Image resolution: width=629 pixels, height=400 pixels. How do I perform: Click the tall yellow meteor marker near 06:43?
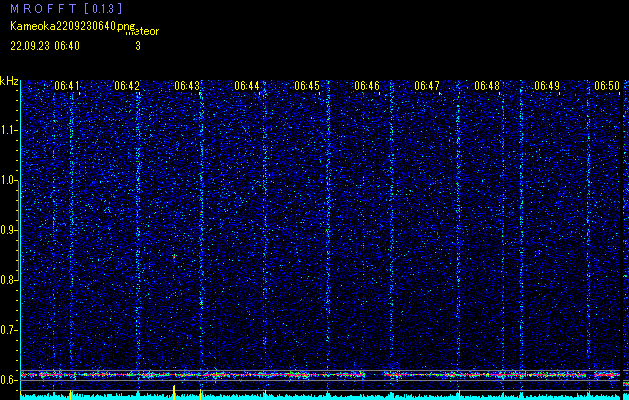174,390
